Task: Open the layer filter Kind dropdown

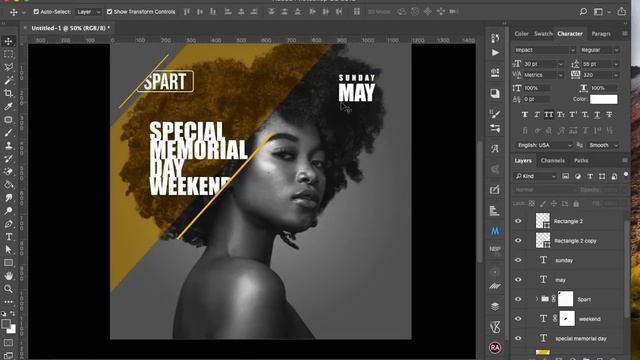Action: pos(535,176)
